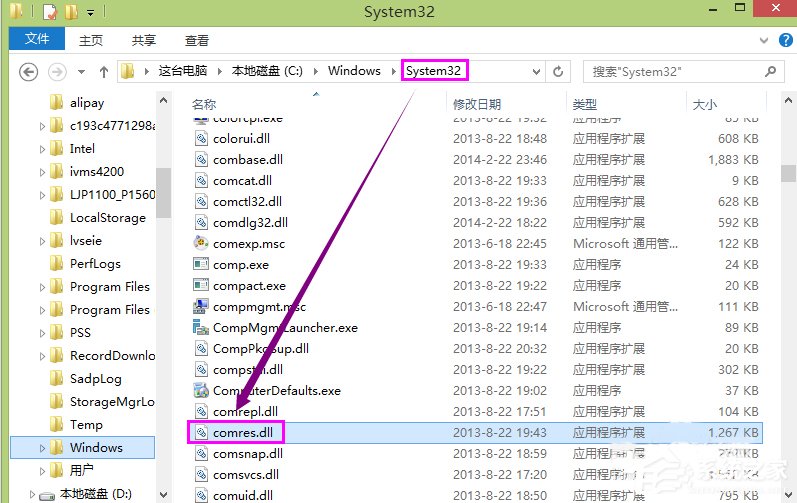This screenshot has width=797, height=503.
Task: Expand the ivms4200 folder tree node
Action: click(x=43, y=172)
